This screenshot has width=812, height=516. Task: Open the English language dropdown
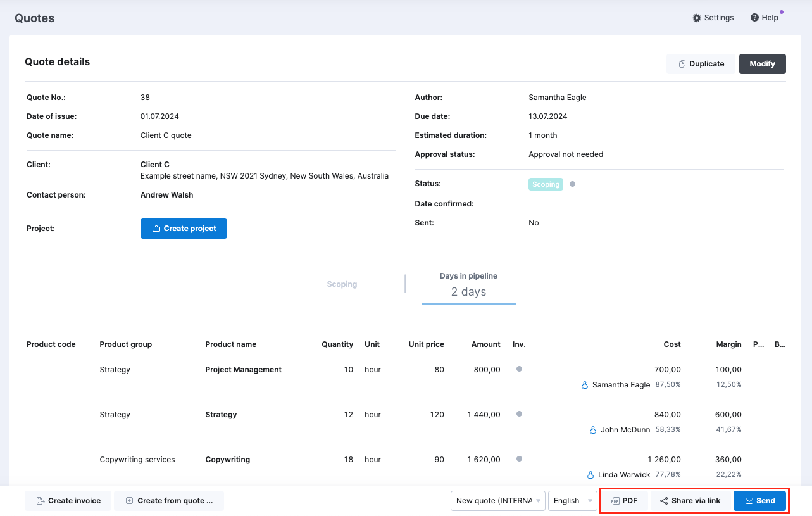[x=573, y=501]
